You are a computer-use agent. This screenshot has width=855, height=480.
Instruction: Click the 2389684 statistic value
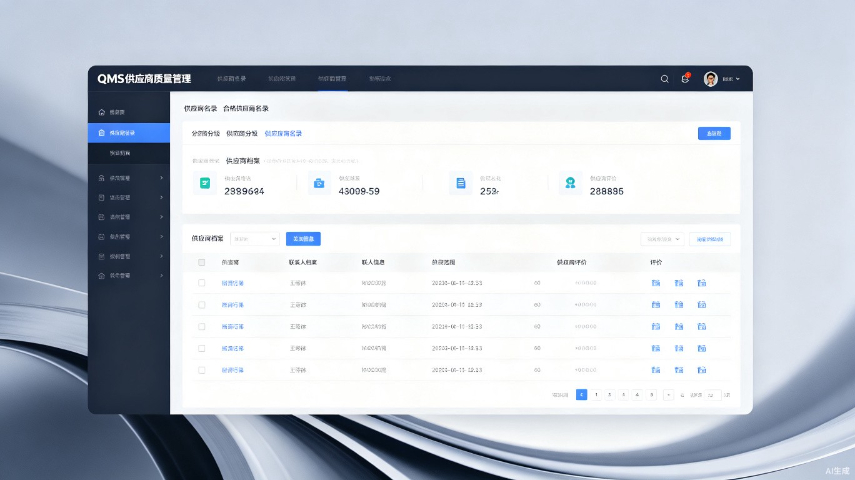pyautogui.click(x=244, y=191)
